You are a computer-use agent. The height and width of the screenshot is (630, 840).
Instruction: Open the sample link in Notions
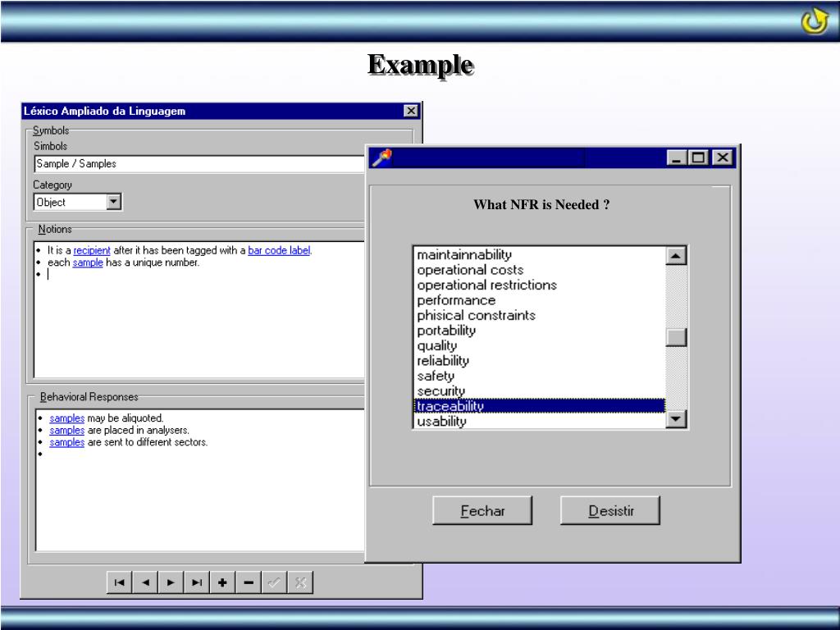[x=88, y=262]
